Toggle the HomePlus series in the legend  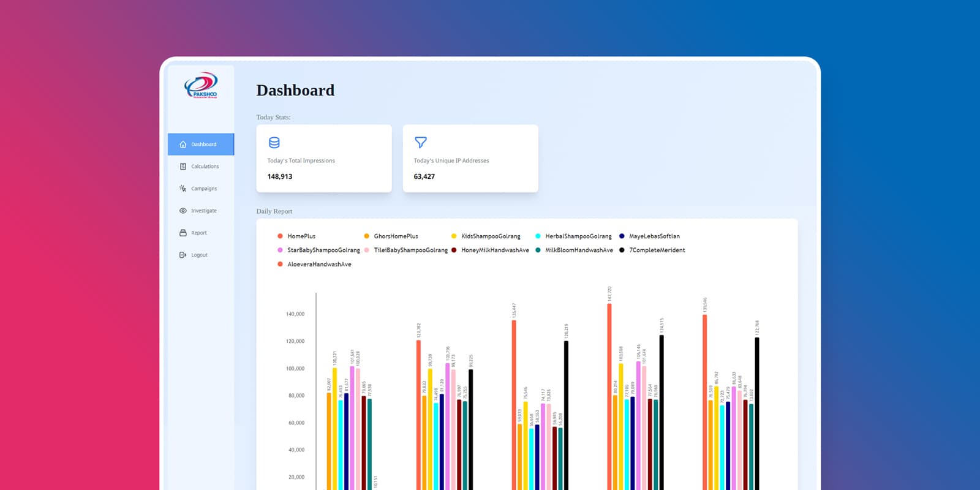click(296, 236)
